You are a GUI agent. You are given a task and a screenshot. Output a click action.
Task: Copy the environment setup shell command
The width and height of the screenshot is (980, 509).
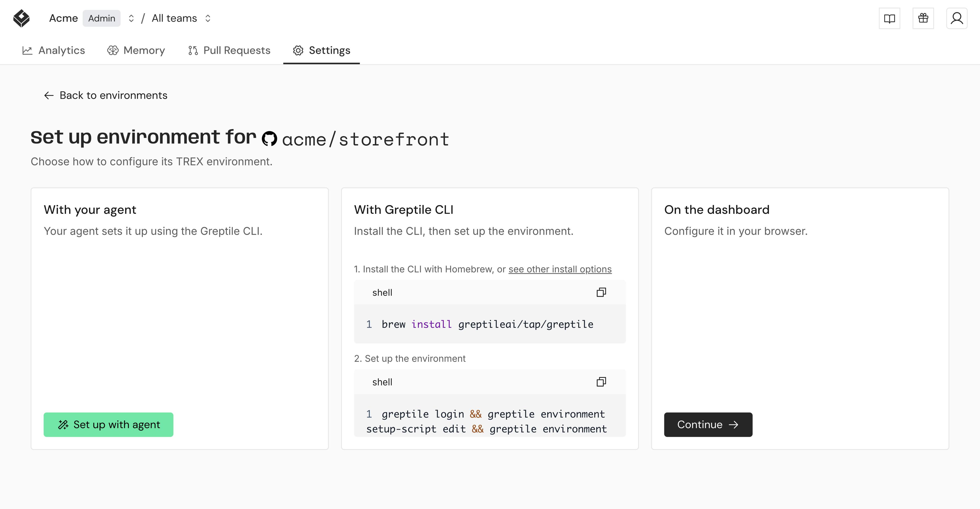(601, 382)
